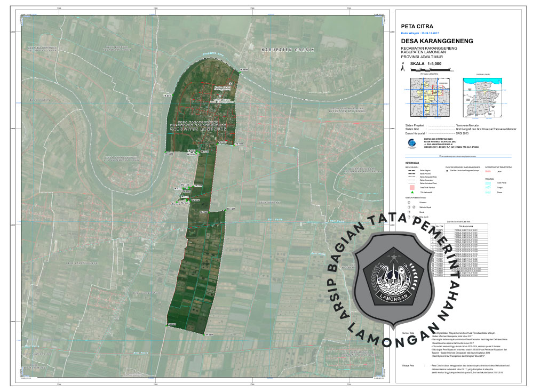This screenshot has height=392, width=540.
Task: Click the TK 0716 boundary point label
Action: click(x=166, y=97)
